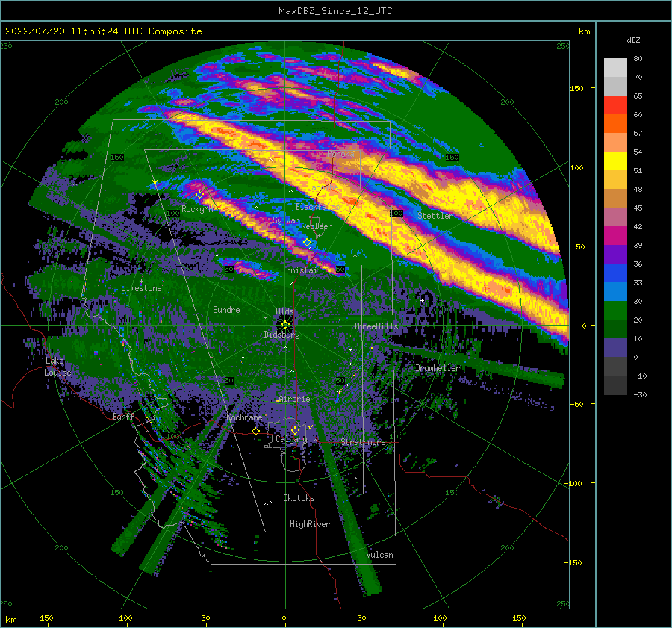Click the Strathmore label

[363, 442]
